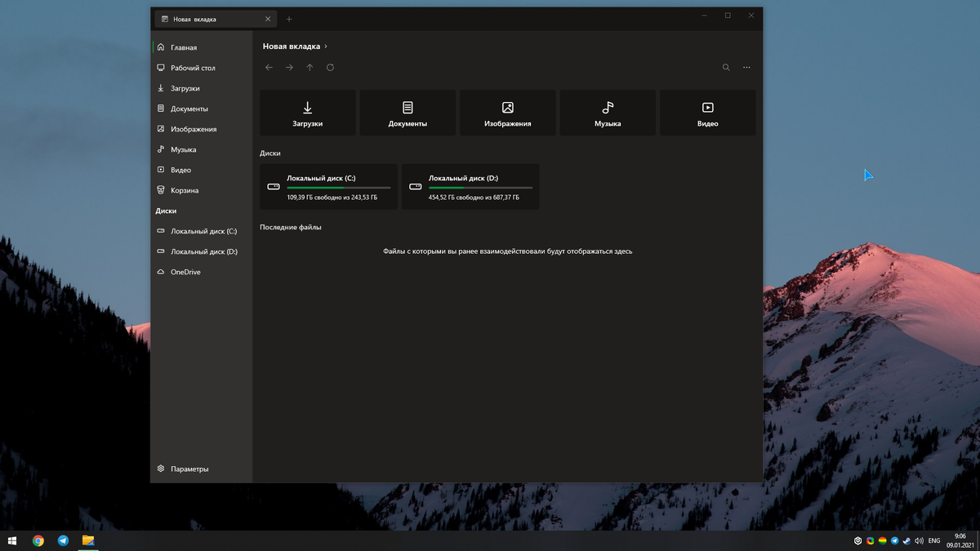Open the Видео library card

(708, 113)
